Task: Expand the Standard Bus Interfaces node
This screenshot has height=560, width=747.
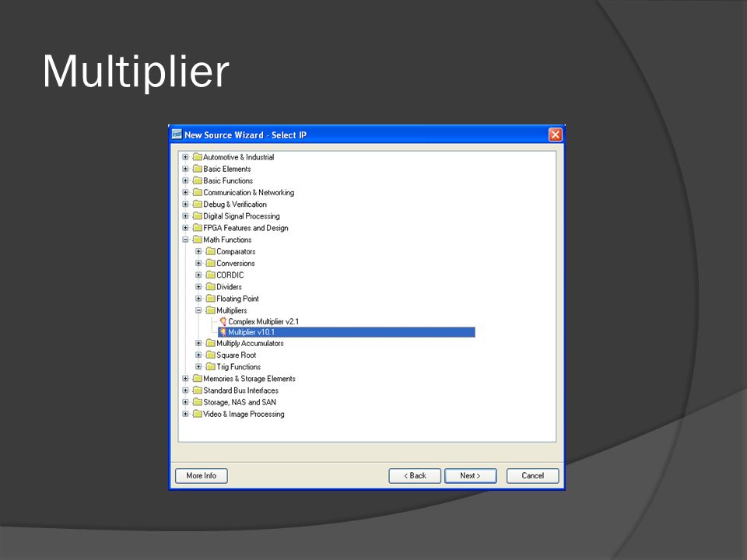Action: (x=185, y=390)
